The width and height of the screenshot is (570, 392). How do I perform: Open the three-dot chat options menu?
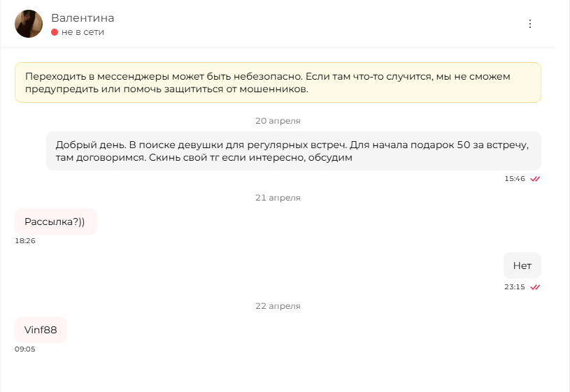pyautogui.click(x=530, y=24)
